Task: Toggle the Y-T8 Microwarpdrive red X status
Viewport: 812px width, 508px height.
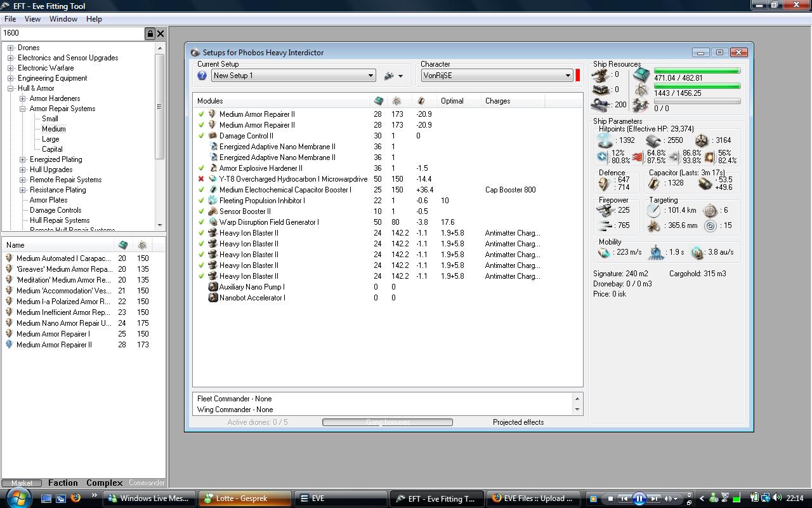Action: (201, 179)
